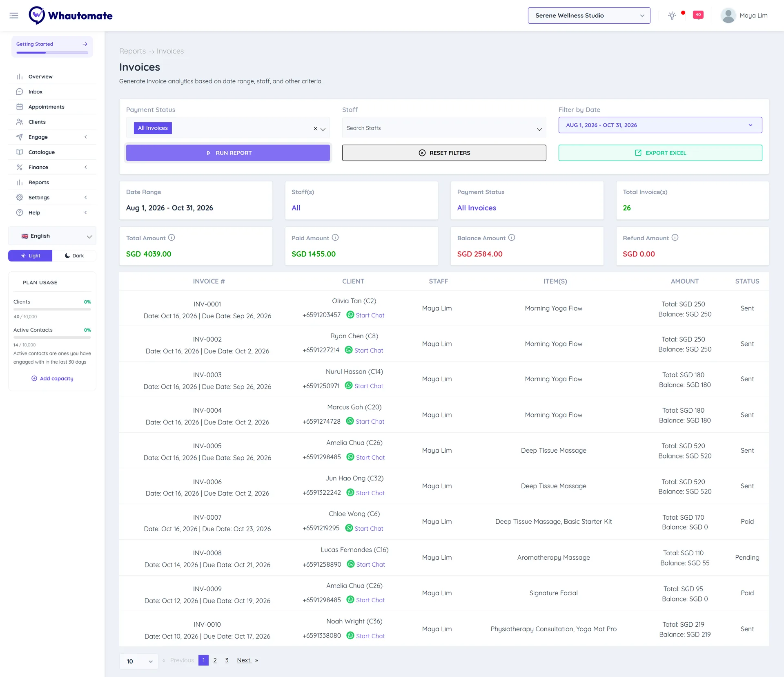Open the English language selector
Screen dimensions: 784x677
click(52, 236)
